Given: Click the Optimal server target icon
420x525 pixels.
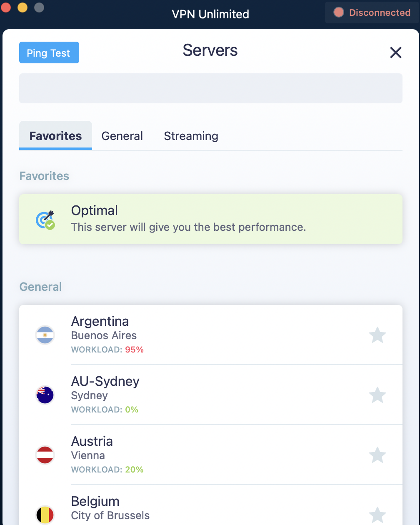Looking at the screenshot, I should tap(45, 220).
